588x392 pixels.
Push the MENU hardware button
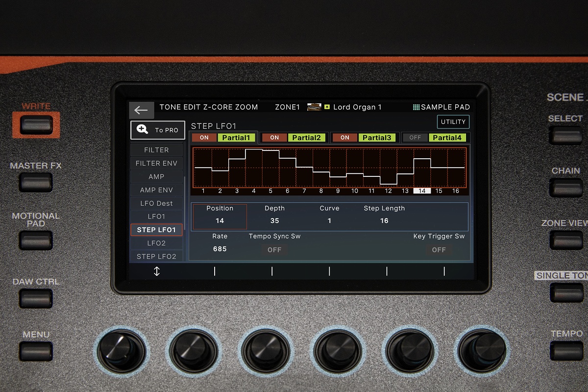(36, 351)
